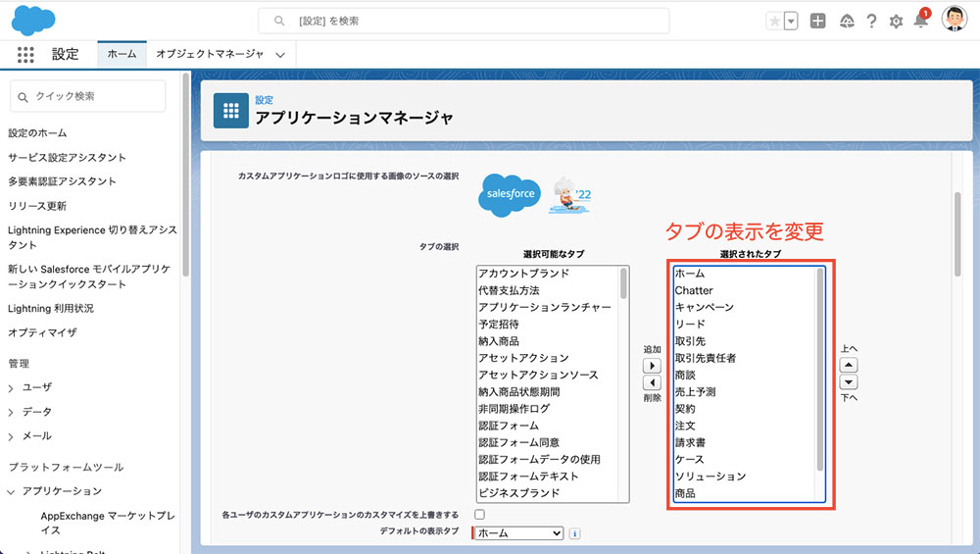
Task: Open 多要素認証アシスタント link
Action: (x=62, y=181)
